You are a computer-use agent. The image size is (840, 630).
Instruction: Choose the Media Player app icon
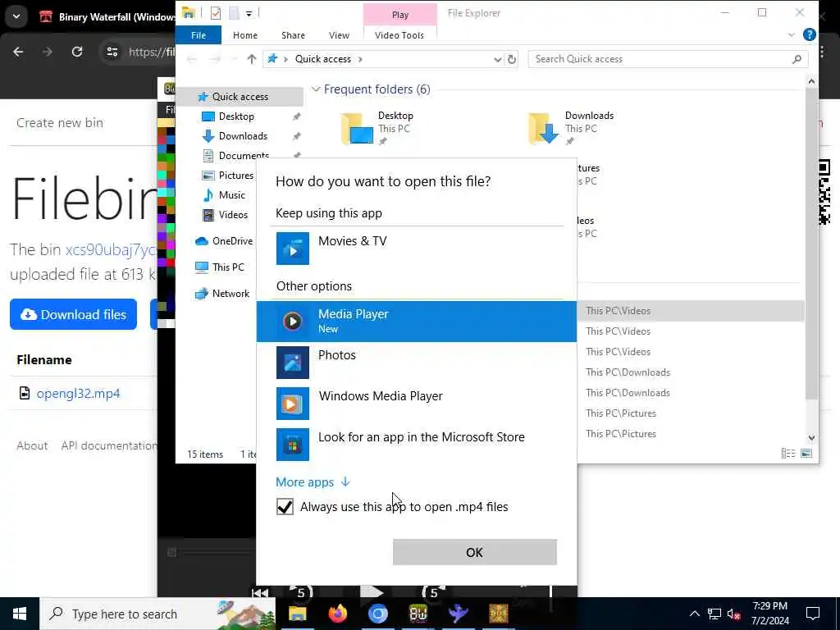tap(293, 321)
